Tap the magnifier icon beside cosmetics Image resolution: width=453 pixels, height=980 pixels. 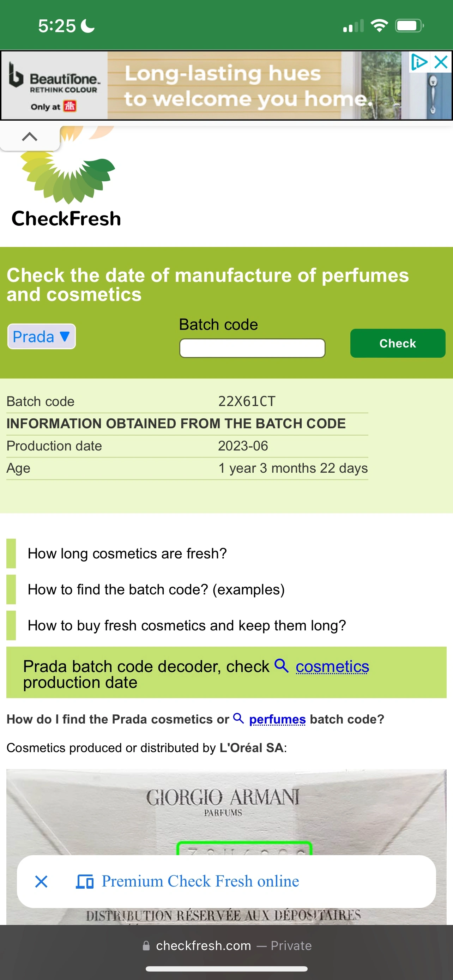[x=282, y=666]
